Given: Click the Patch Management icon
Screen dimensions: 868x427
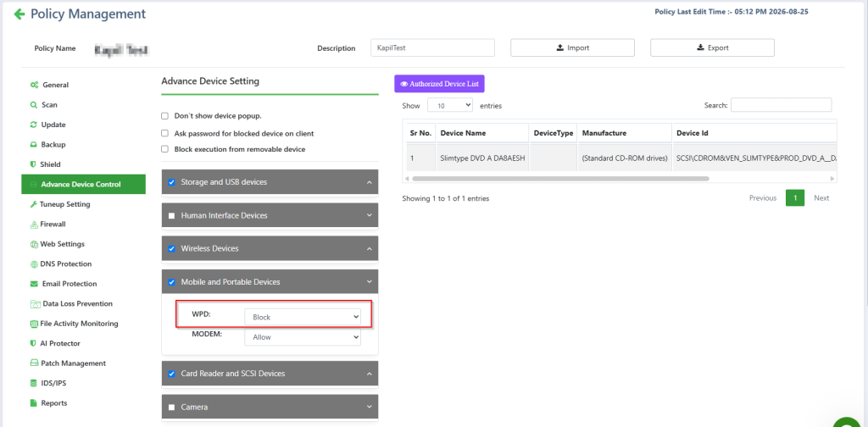Looking at the screenshot, I should click(34, 363).
